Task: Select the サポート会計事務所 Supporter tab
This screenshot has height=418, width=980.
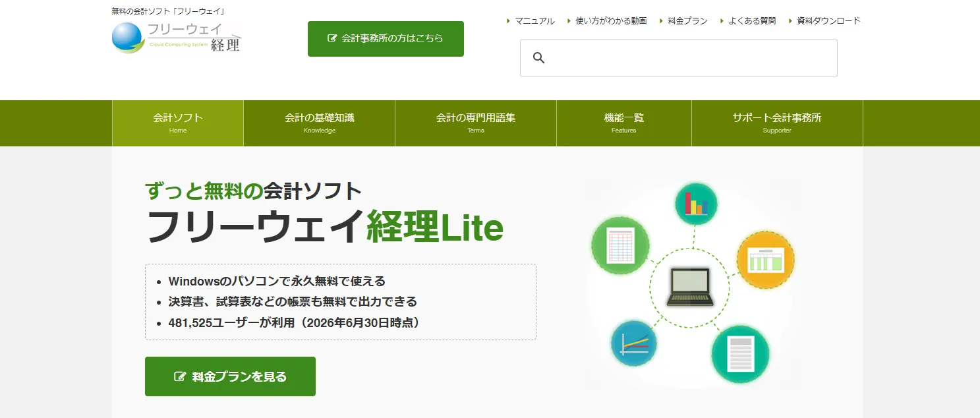Action: pyautogui.click(x=777, y=123)
